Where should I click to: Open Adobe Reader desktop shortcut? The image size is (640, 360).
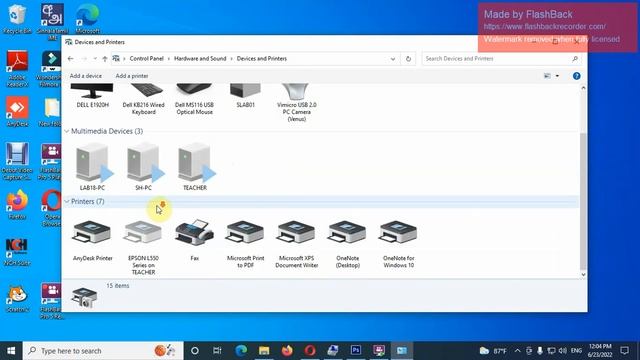click(x=17, y=69)
